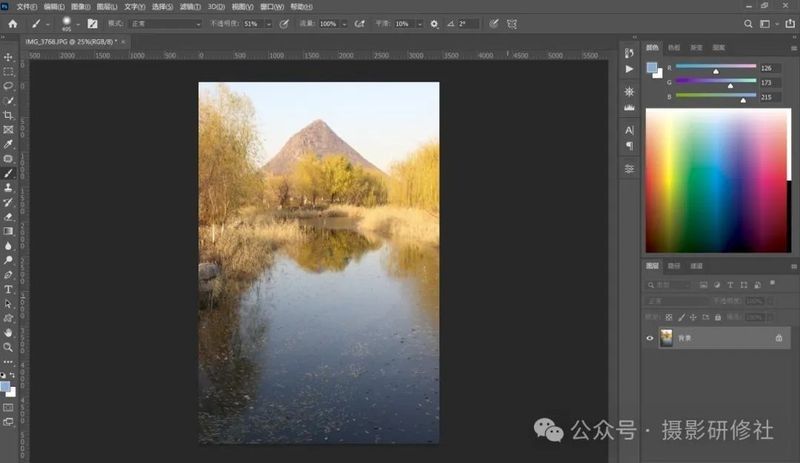Toggle the layer lock icon on background layer

pos(779,338)
